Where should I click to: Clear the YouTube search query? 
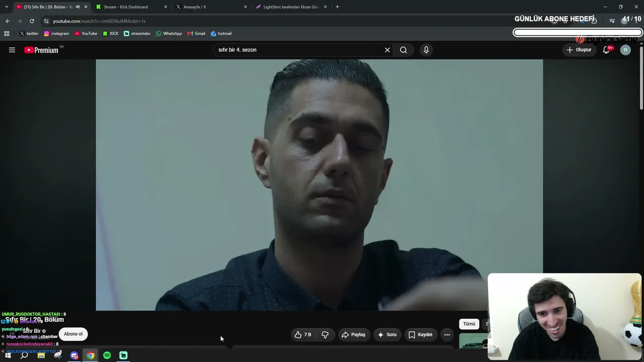coord(387,50)
